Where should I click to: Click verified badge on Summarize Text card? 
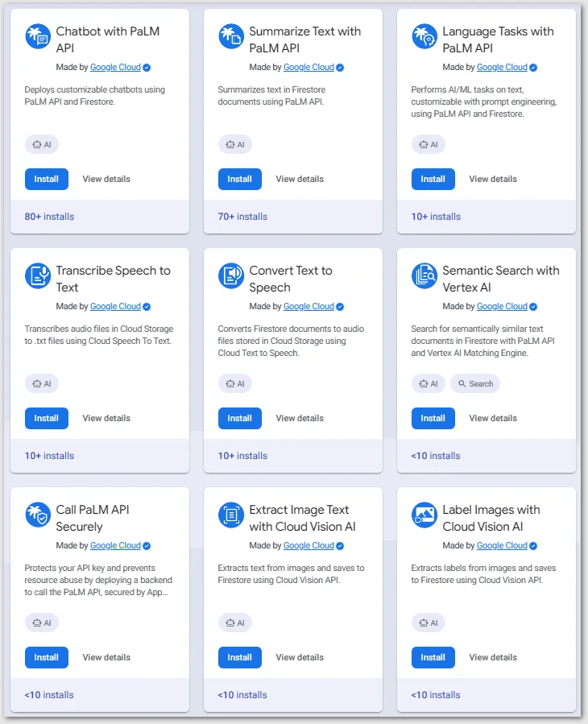[340, 68]
